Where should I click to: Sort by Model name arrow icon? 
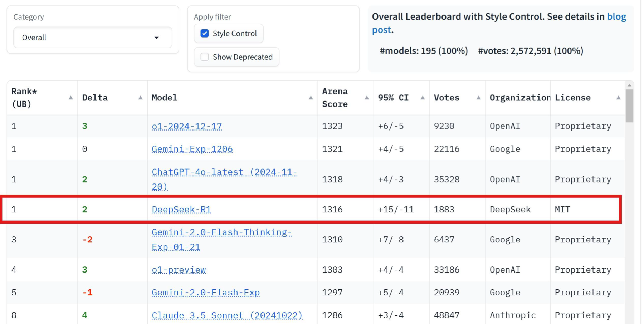pyautogui.click(x=311, y=98)
